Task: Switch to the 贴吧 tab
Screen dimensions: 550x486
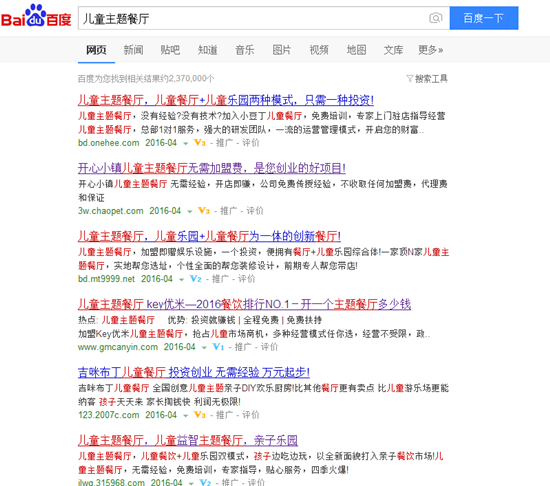Action: click(170, 50)
